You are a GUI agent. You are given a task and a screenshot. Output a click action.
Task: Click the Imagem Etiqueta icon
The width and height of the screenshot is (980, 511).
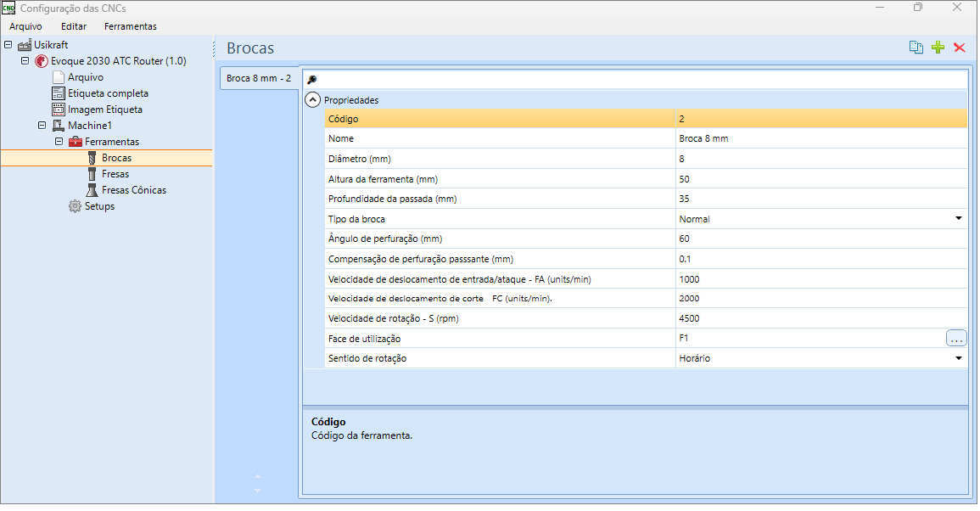tap(59, 109)
